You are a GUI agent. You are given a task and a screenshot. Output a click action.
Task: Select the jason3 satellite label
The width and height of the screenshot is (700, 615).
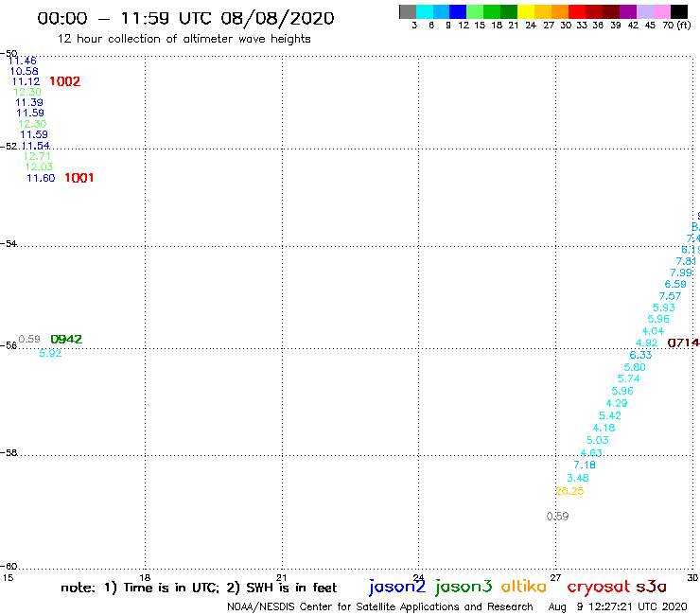point(464,587)
